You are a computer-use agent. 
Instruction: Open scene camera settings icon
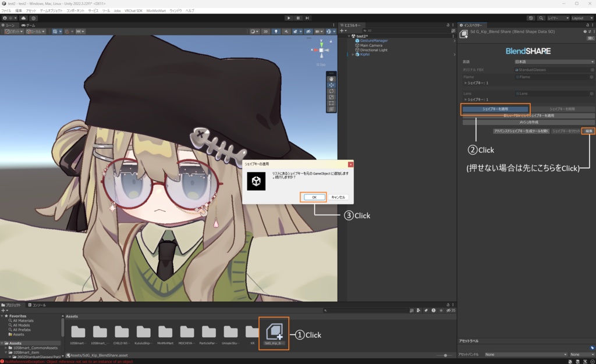pyautogui.click(x=318, y=31)
